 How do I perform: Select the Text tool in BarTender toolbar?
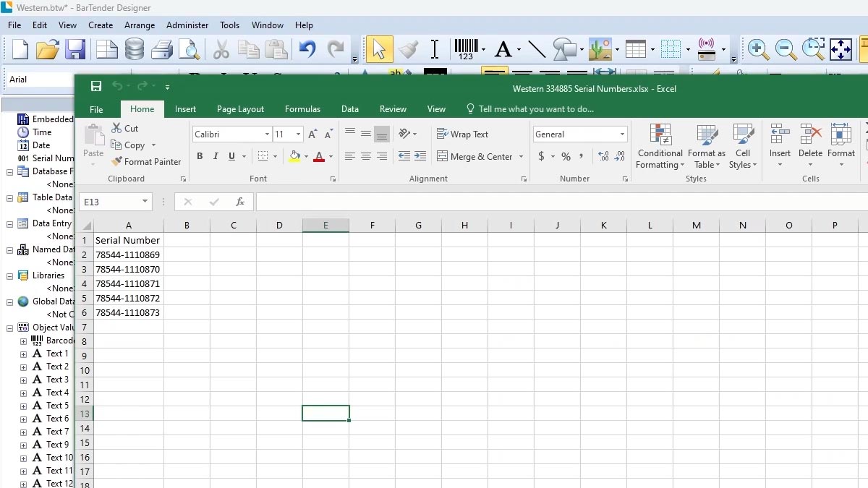[504, 48]
